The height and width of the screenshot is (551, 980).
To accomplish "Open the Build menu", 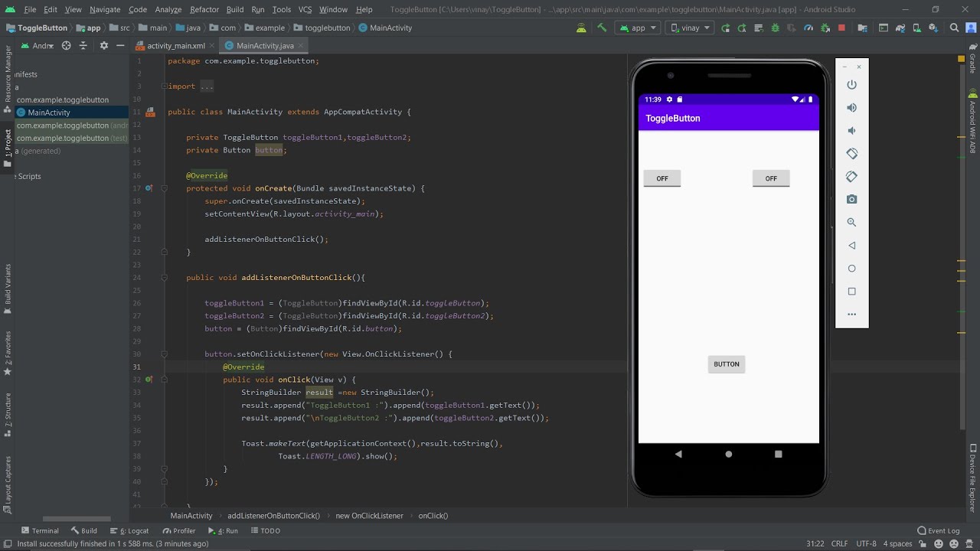I will click(x=235, y=9).
